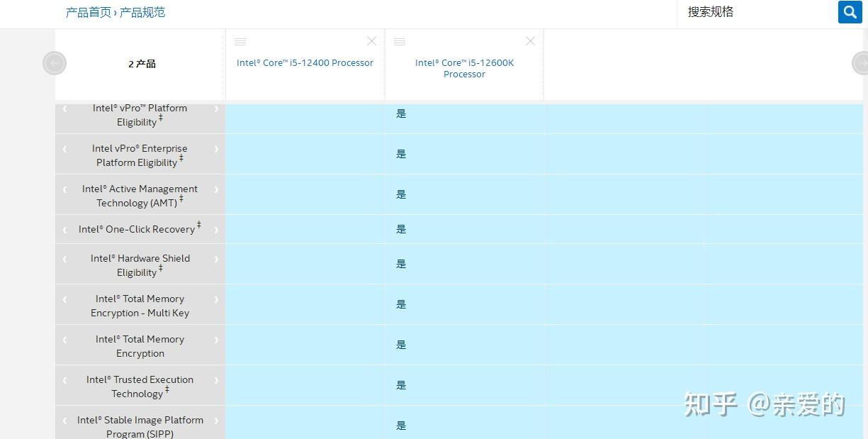Grab the i5-12400 column reorder handle
Image resolution: width=868 pixels, height=439 pixels.
pyautogui.click(x=240, y=42)
